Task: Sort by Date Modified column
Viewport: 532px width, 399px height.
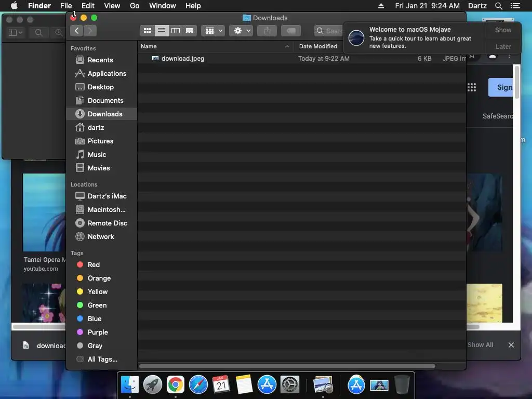Action: 318,46
